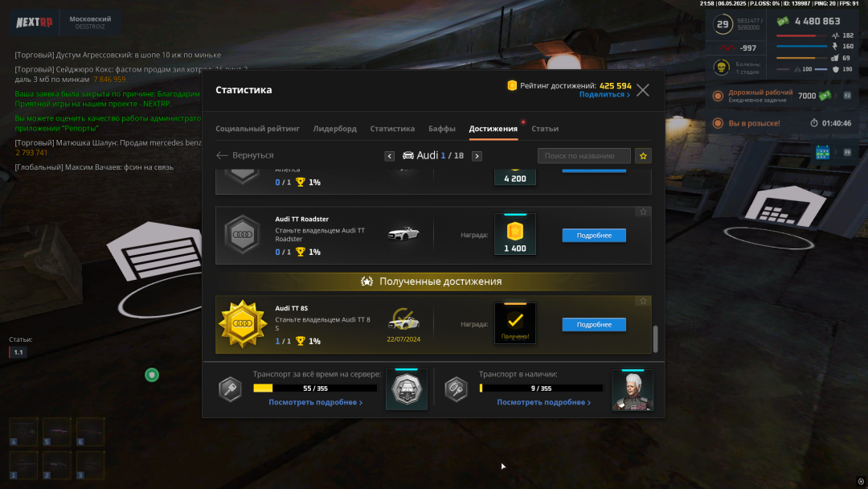Click the character reward thumbnail

point(633,390)
